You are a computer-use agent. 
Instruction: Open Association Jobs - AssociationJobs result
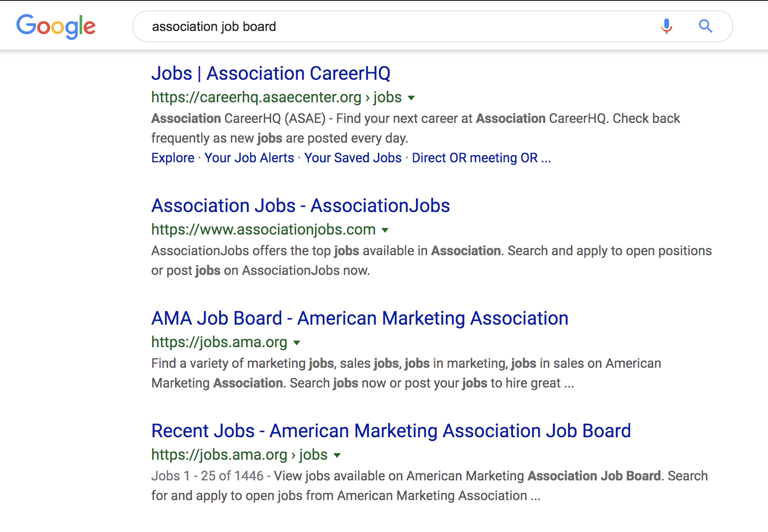[x=300, y=206]
